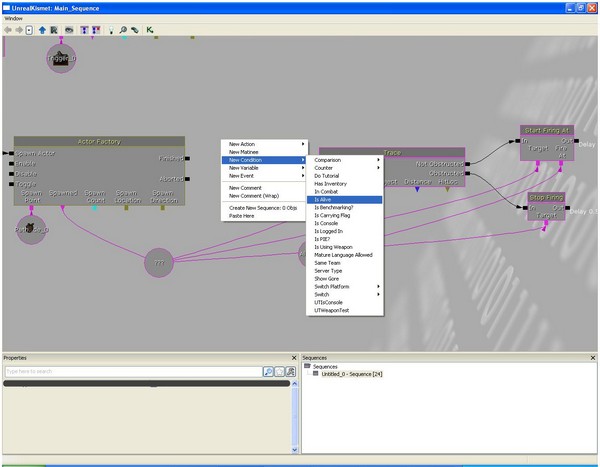600x467 pixels.
Task: Close the Properties panel
Action: [294, 358]
